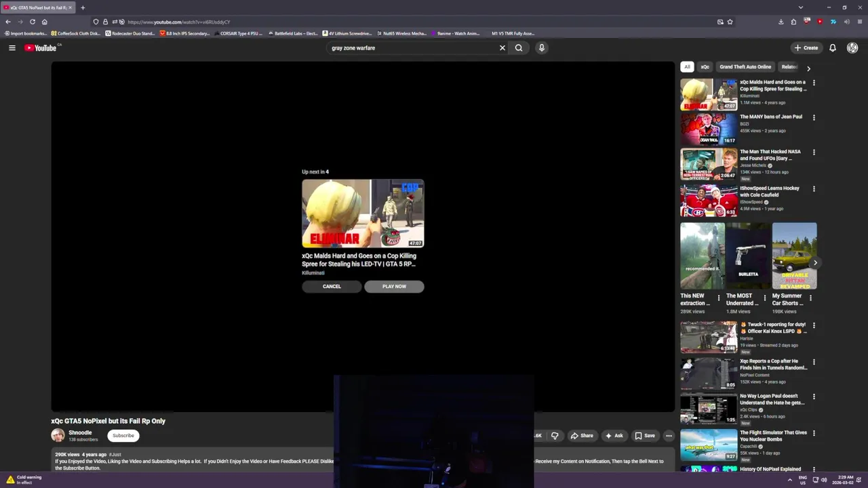Open the 'Battlefield Labs' bookmark

pyautogui.click(x=292, y=33)
